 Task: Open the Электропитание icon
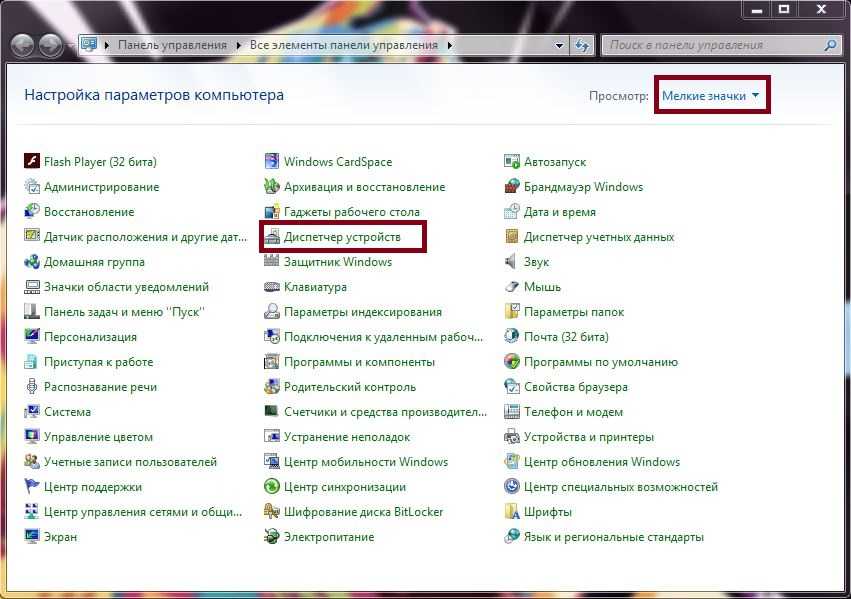coord(272,537)
